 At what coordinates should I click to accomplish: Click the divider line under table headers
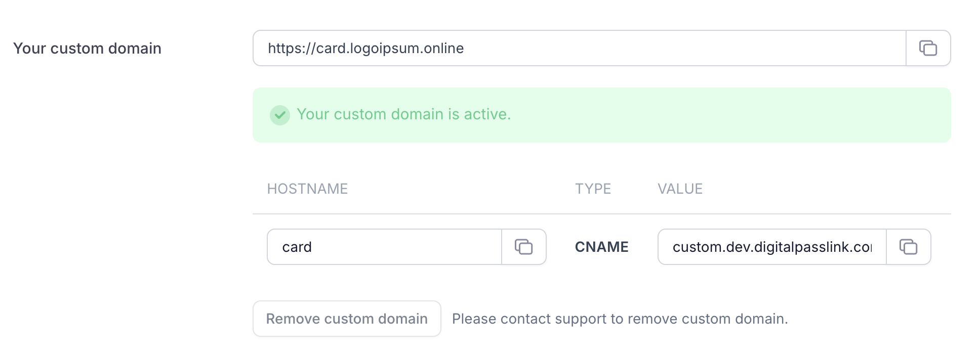pos(601,214)
